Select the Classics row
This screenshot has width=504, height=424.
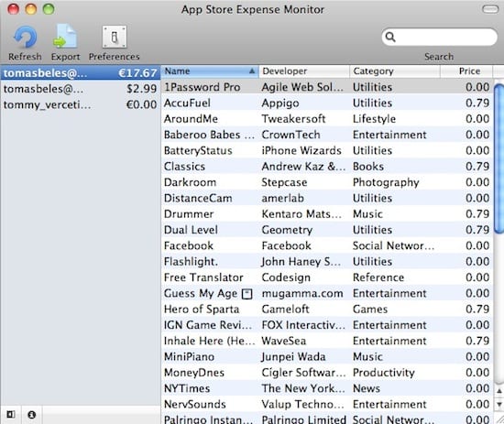pos(327,167)
